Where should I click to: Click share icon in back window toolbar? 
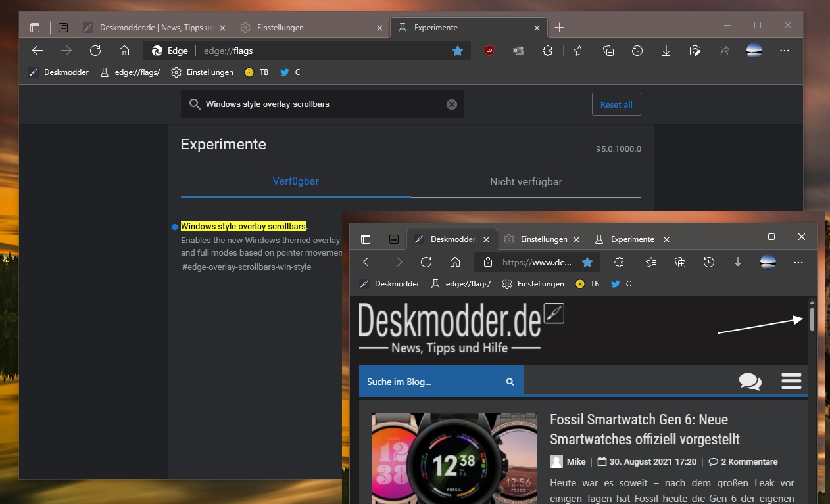pos(724,51)
